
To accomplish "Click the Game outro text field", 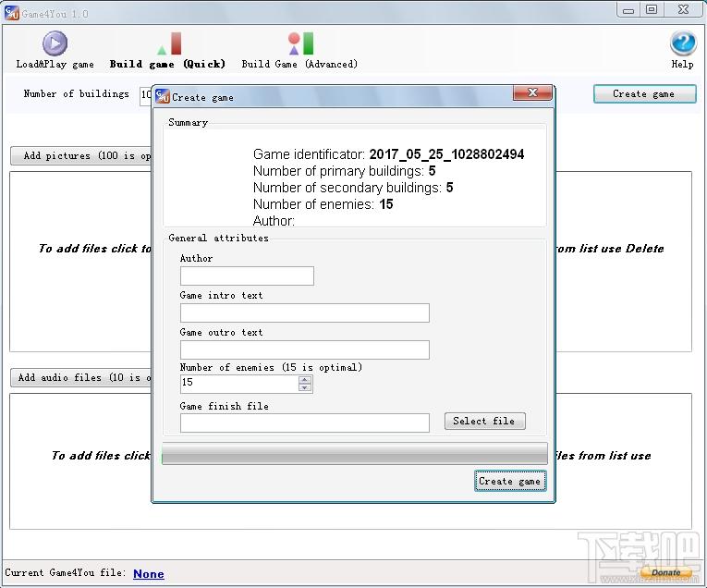I will tap(305, 349).
